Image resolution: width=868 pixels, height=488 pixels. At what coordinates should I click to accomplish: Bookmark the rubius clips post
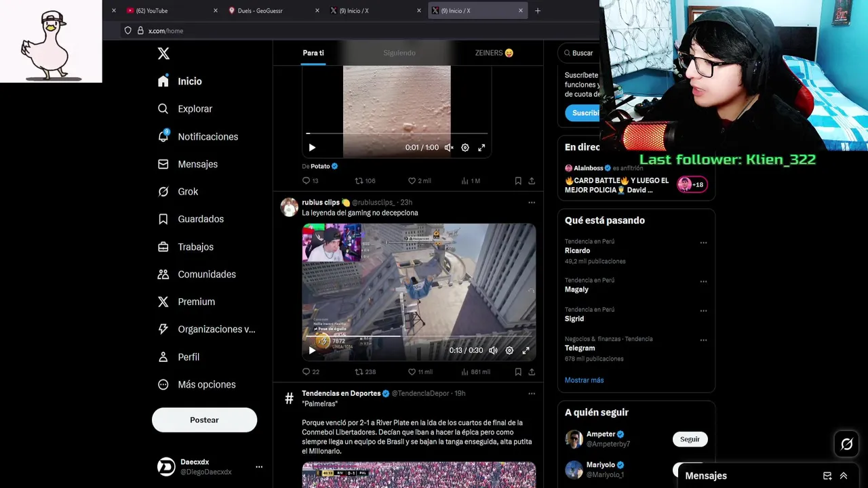pos(518,372)
